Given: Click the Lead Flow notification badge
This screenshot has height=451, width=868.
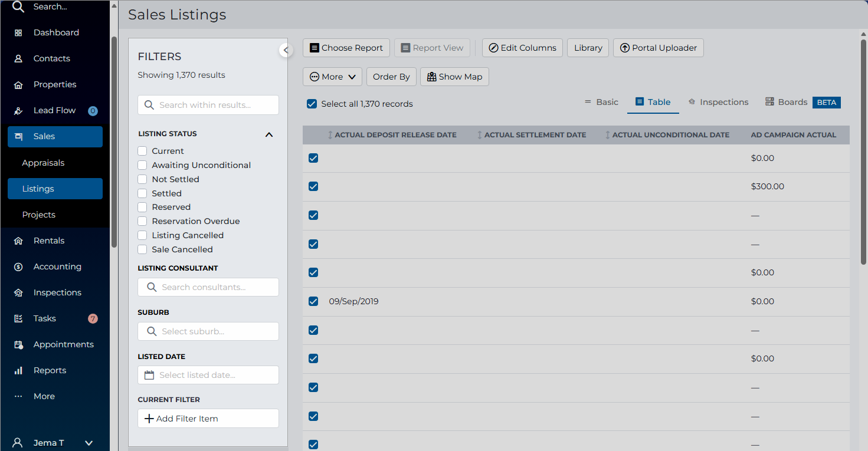Looking at the screenshot, I should [x=93, y=111].
